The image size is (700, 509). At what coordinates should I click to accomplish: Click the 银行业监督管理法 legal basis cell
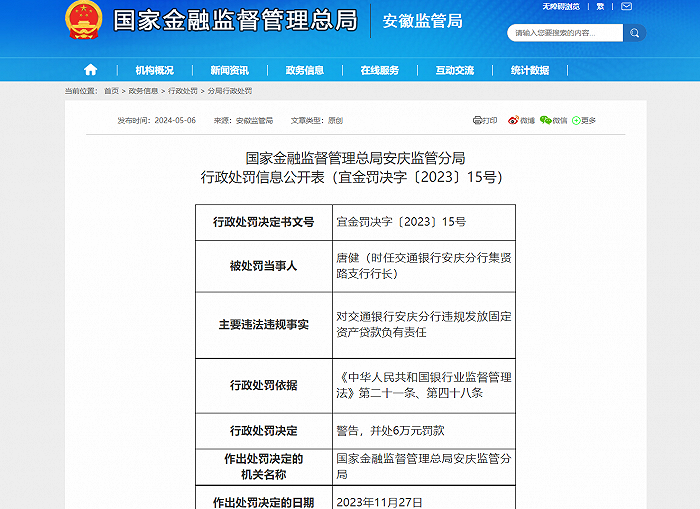click(x=424, y=385)
